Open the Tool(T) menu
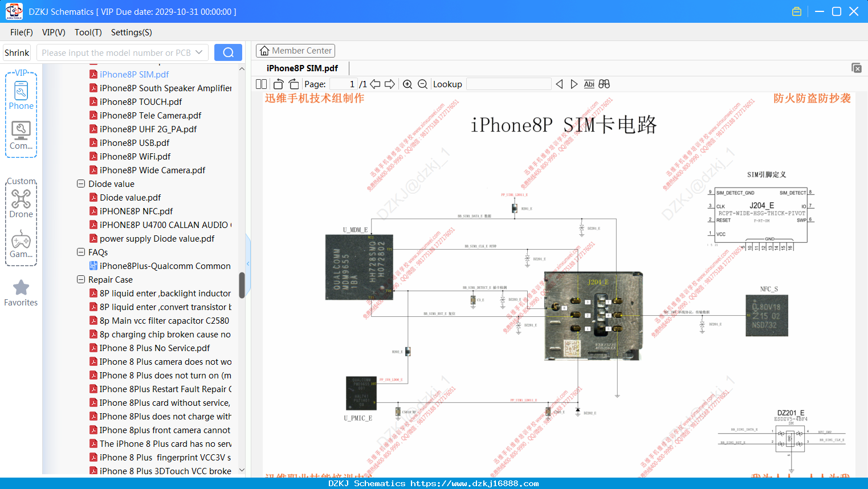This screenshot has width=868, height=489. point(88,32)
